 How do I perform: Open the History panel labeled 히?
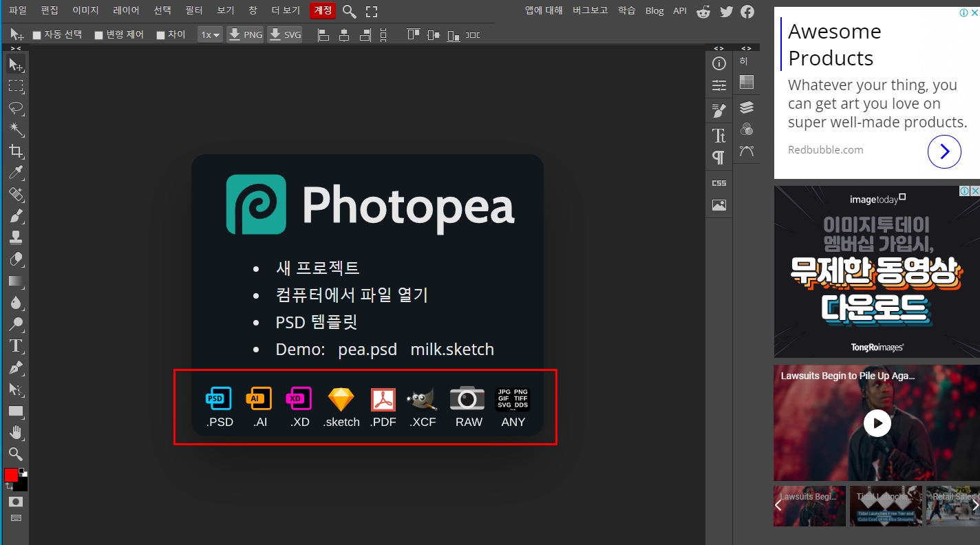[744, 61]
